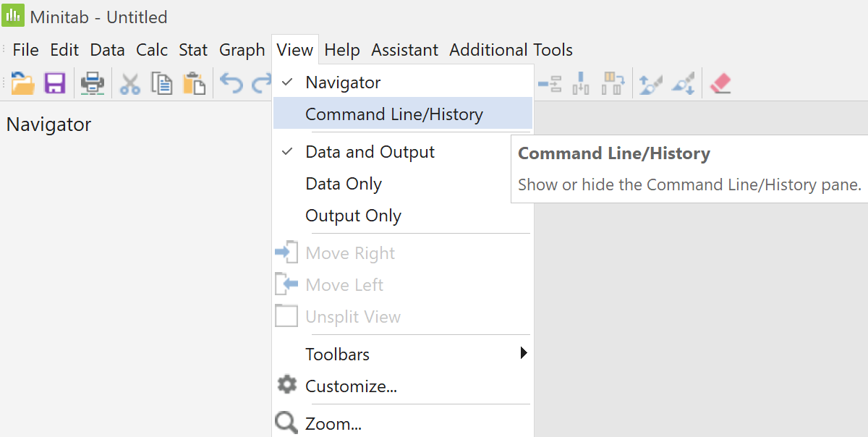Close the open View menu
868x437 pixels.
pos(295,50)
